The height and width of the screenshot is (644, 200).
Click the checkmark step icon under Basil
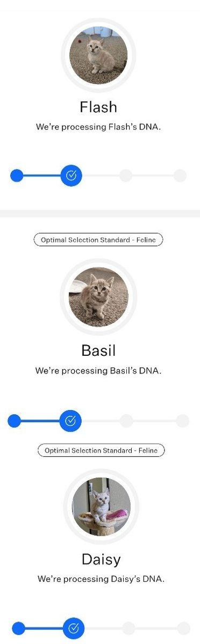70,421
